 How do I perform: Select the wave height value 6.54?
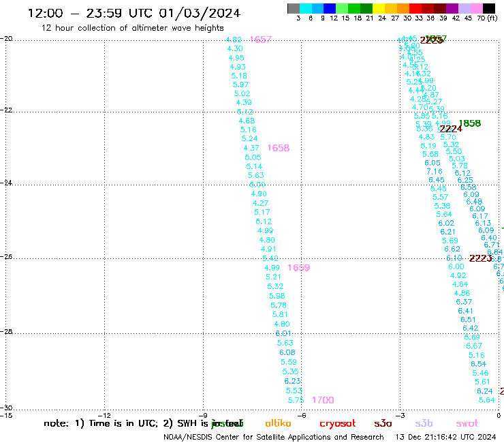coord(479,364)
